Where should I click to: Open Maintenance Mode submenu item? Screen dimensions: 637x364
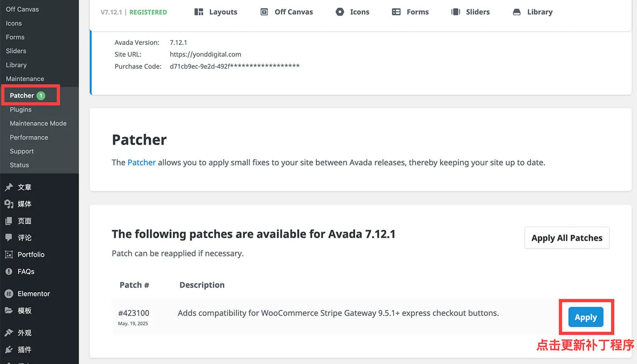pos(38,123)
